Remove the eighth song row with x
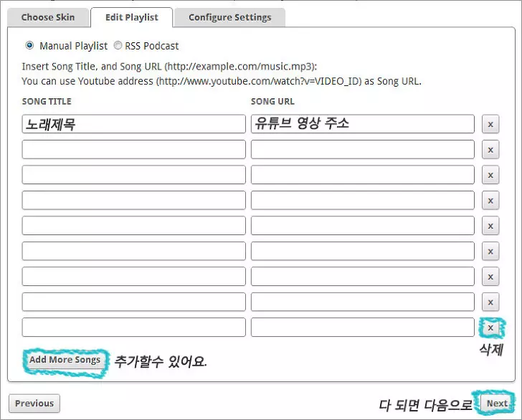This screenshot has width=522, height=420. (x=490, y=302)
